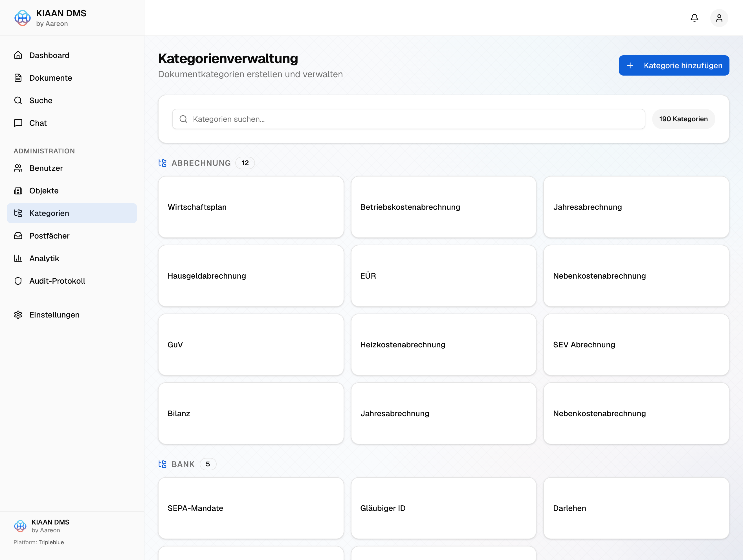This screenshot has height=560, width=743.
Task: Click the Kategorie hinzufügen button
Action: tap(674, 65)
